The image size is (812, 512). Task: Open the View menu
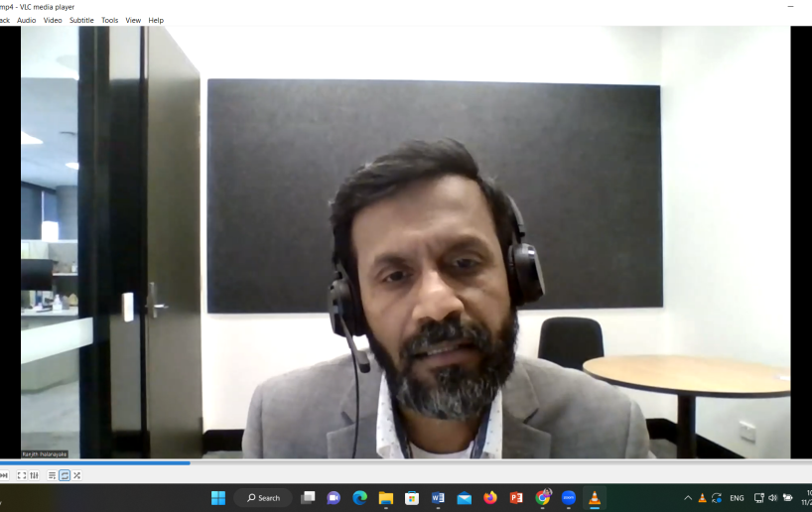pos(133,20)
